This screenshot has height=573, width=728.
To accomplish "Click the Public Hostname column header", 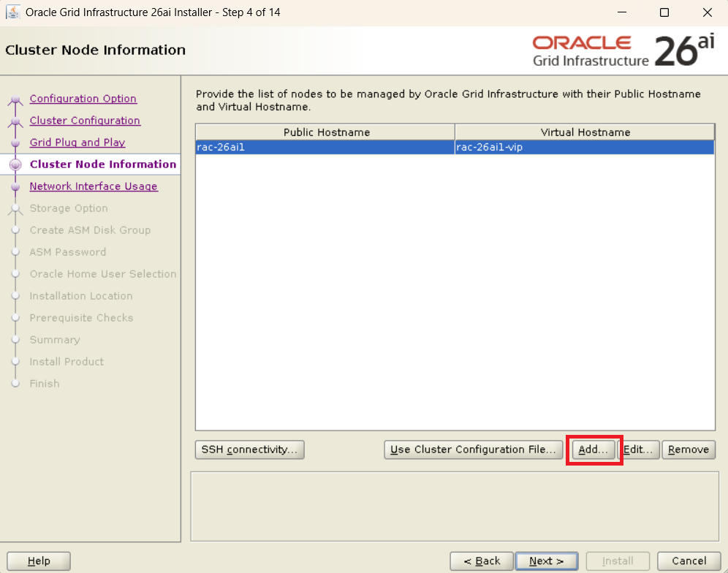I will coord(326,132).
